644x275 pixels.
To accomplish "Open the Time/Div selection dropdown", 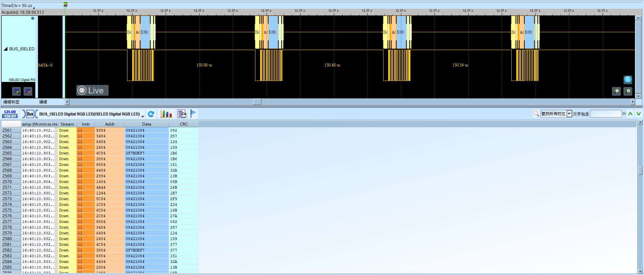I will (x=34, y=7).
